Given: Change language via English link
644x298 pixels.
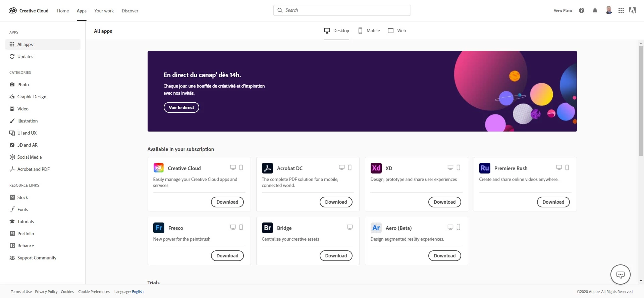Looking at the screenshot, I should coord(138,292).
